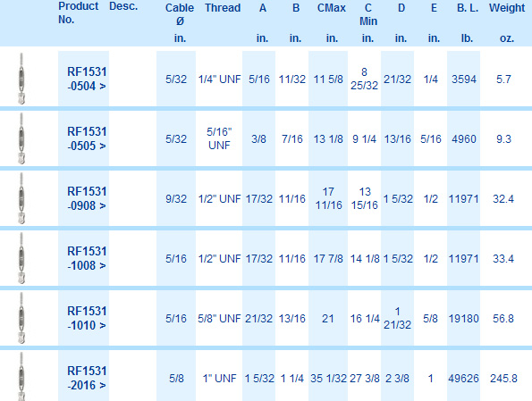Open product thumbnail for RF1531-1008
The image size is (532, 401).
pyautogui.click(x=21, y=258)
